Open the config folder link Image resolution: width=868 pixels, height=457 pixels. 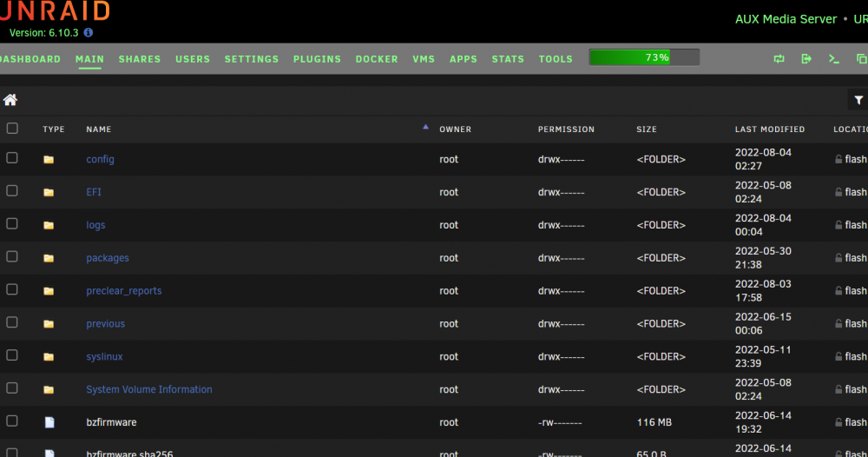pyautogui.click(x=100, y=160)
